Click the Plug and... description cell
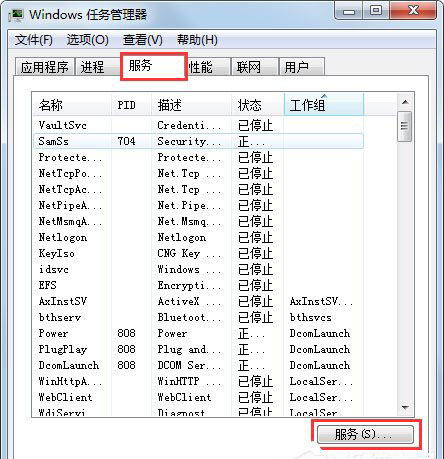This screenshot has height=459, width=444. point(189,350)
